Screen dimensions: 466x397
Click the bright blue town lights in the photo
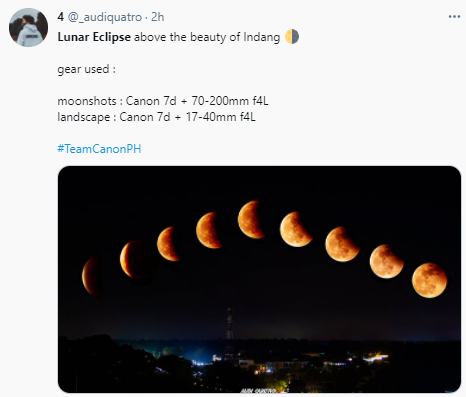[202, 361]
